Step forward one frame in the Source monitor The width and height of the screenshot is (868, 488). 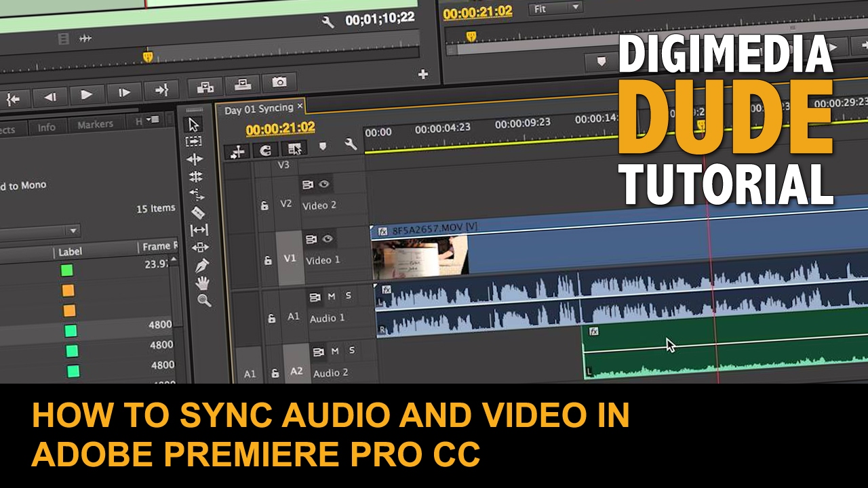click(124, 92)
